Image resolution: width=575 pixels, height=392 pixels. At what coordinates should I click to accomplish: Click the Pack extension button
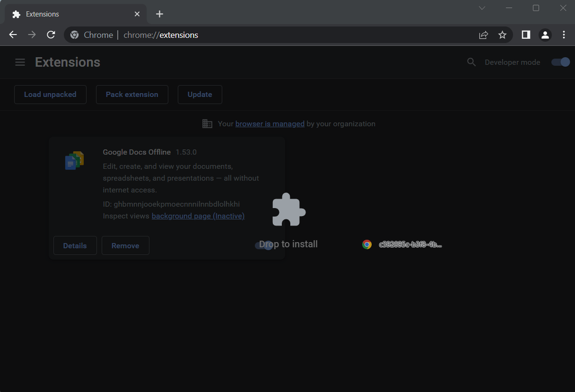132,95
